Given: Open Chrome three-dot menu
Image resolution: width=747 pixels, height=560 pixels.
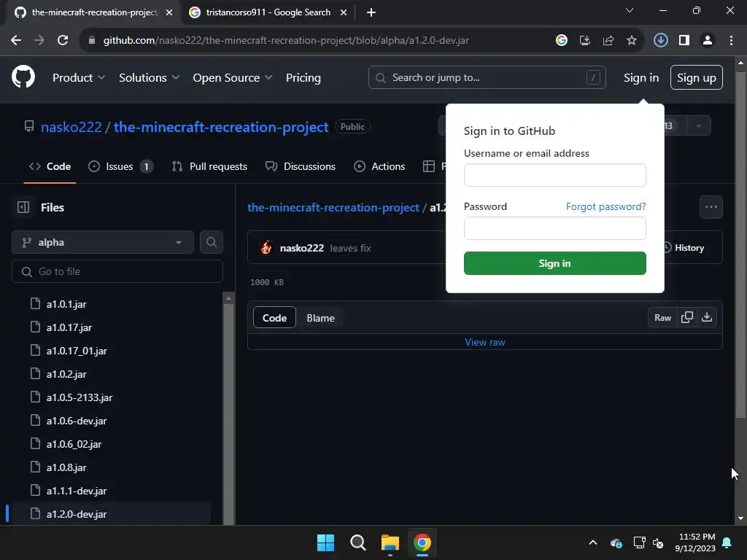Looking at the screenshot, I should tap(731, 41).
